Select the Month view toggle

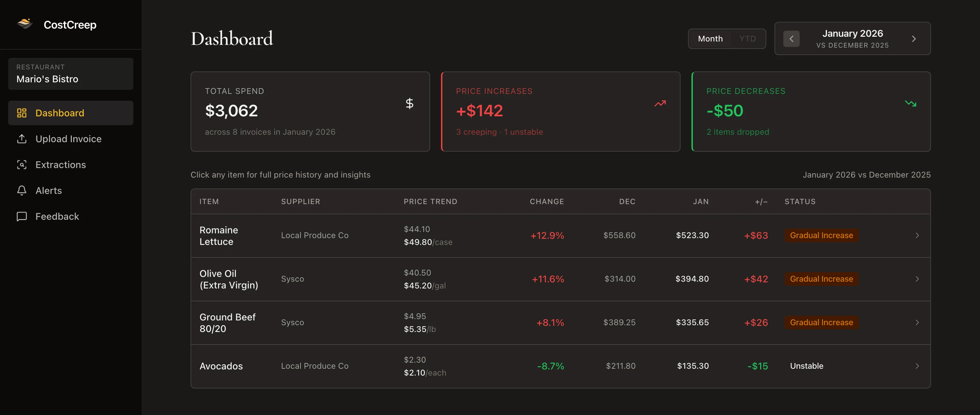coord(710,38)
